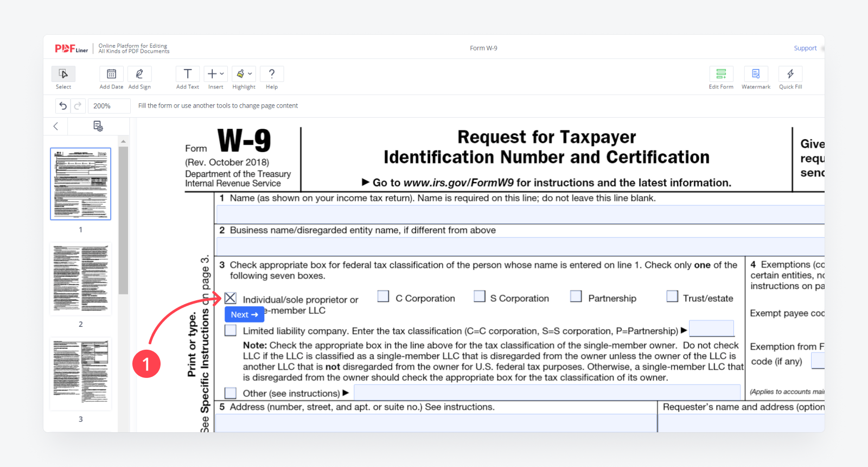Click the 'Form W-9' document title
The image size is (868, 467).
[x=483, y=48]
